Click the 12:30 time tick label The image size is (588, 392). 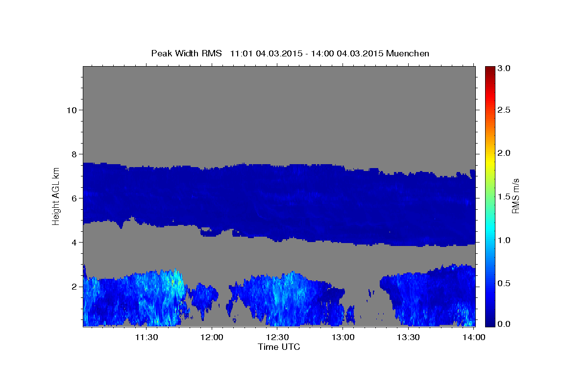click(277, 337)
